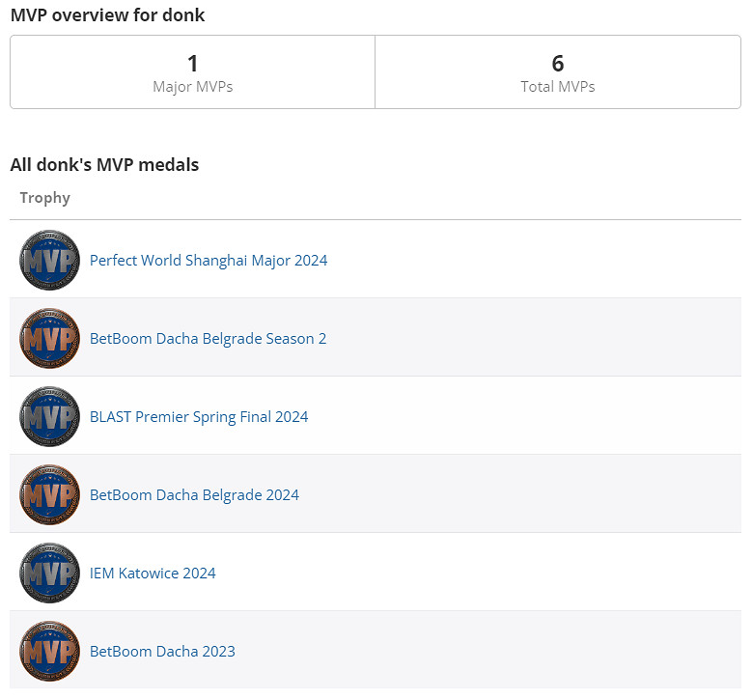
Task: Click the number 6 in Total MVPs
Action: 558,64
